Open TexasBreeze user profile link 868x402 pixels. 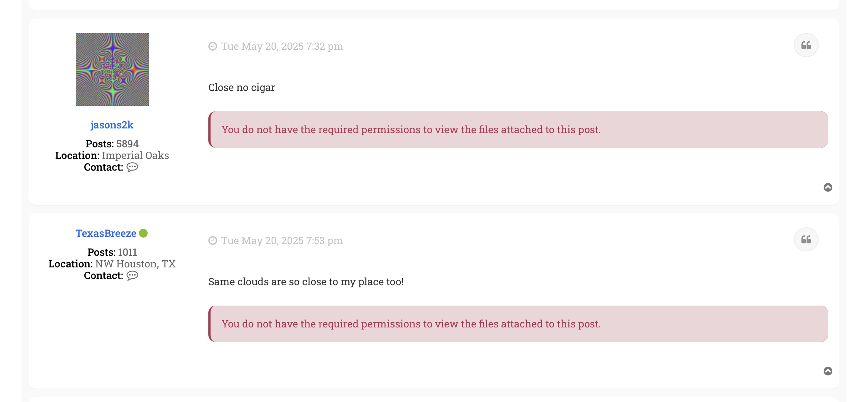click(106, 233)
